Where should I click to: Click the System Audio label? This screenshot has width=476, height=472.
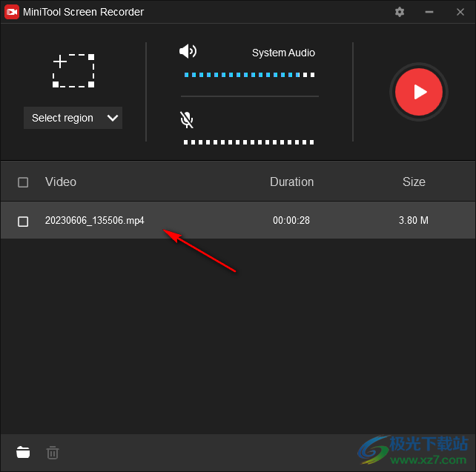click(x=283, y=53)
